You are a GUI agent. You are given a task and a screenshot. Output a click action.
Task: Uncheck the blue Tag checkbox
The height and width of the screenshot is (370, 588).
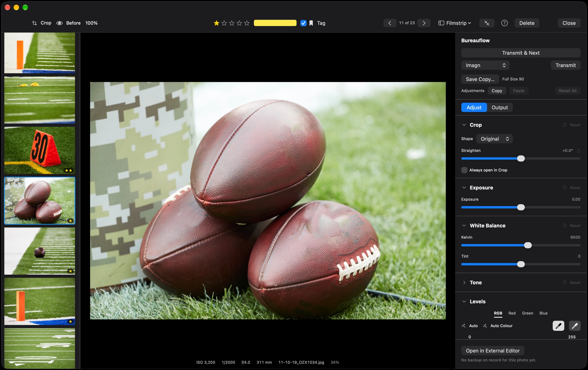click(303, 23)
